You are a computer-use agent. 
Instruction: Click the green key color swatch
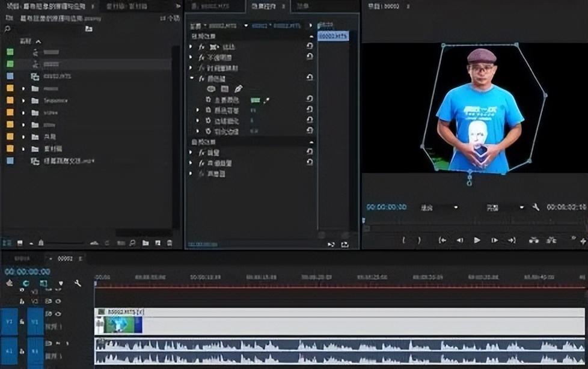click(x=255, y=100)
